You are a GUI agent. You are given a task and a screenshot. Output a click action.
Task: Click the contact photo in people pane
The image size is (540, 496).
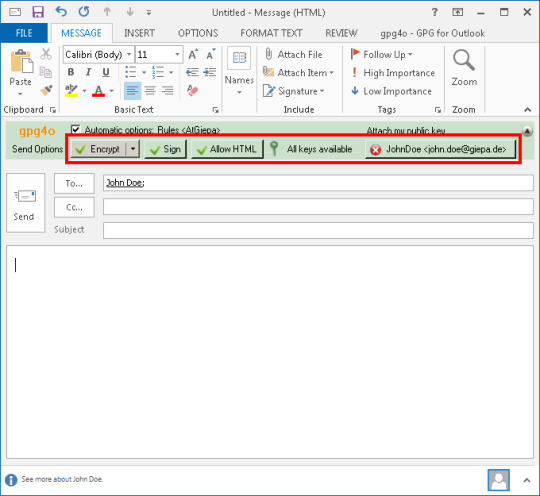pyautogui.click(x=498, y=480)
